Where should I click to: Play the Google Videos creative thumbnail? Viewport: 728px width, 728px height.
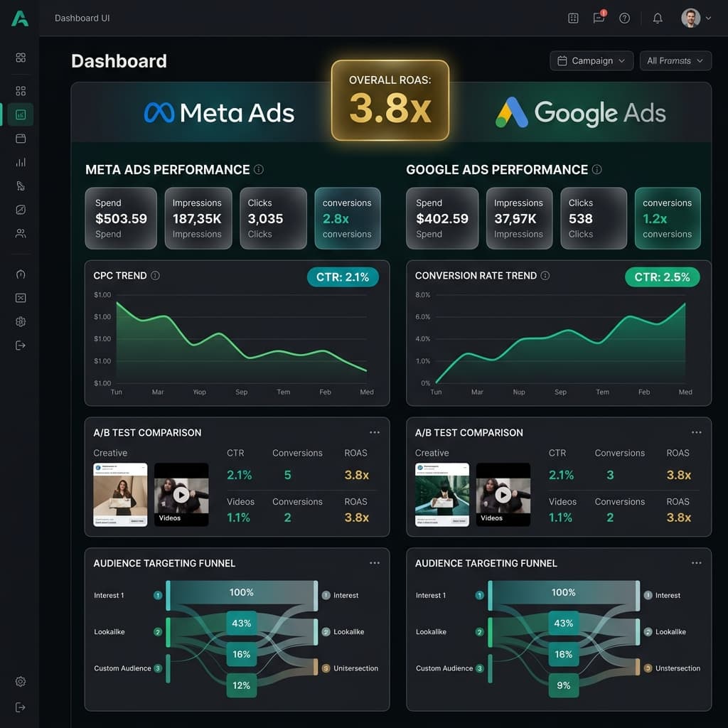pyautogui.click(x=503, y=495)
